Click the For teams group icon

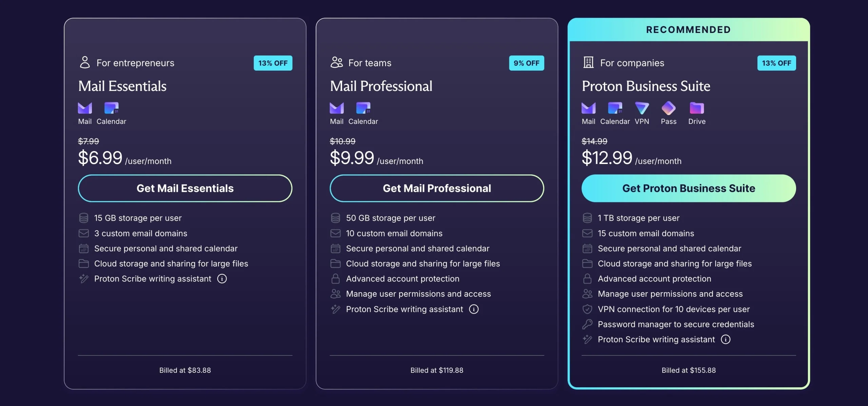(x=336, y=62)
